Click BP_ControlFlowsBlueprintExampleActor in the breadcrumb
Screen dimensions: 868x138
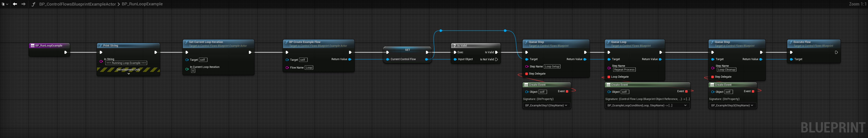(x=77, y=4)
